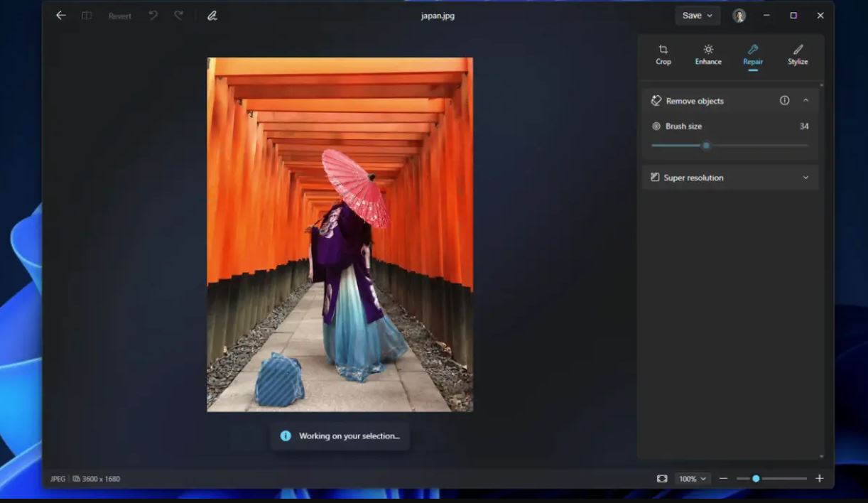This screenshot has width=868, height=503.
Task: Redo the last edit
Action: [178, 15]
